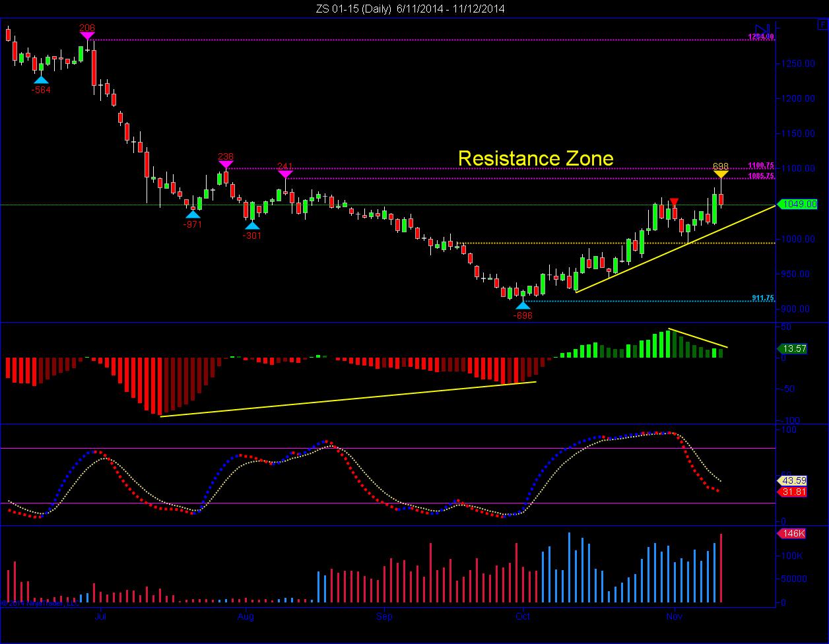Select the small red down-triangle near November

pos(674,202)
